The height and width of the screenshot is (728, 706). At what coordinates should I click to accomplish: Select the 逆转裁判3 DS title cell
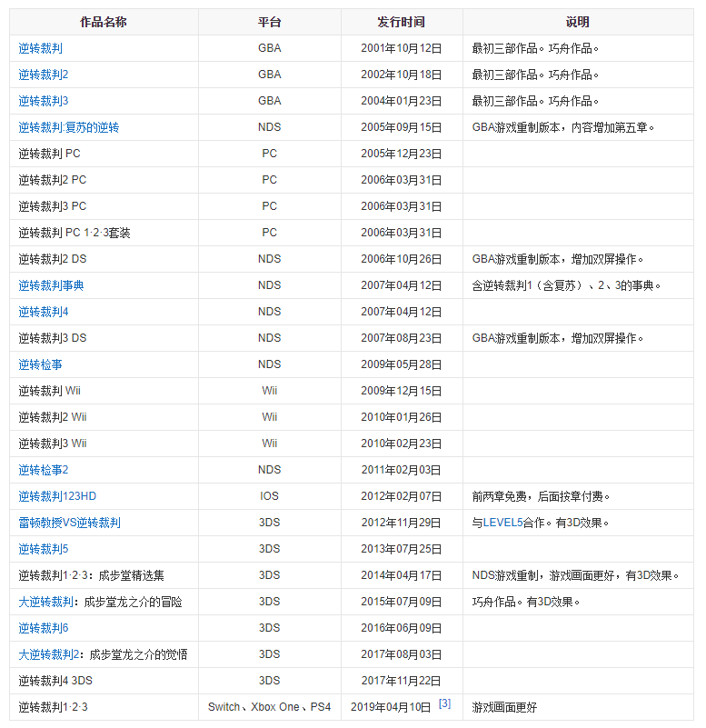(104, 338)
